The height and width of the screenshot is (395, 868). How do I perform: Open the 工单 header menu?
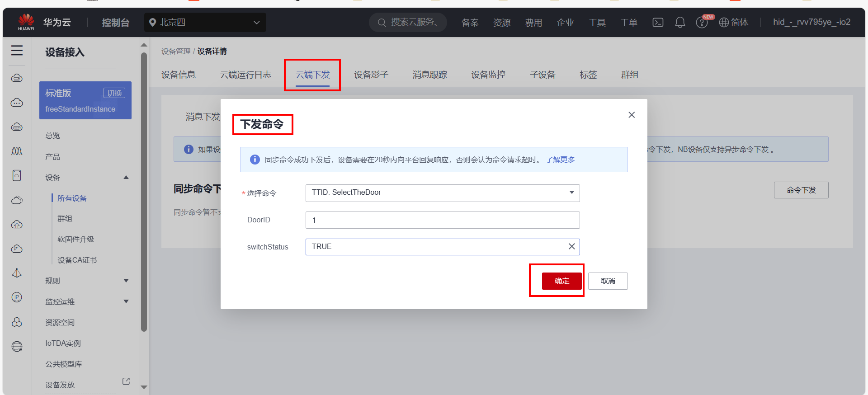[628, 23]
